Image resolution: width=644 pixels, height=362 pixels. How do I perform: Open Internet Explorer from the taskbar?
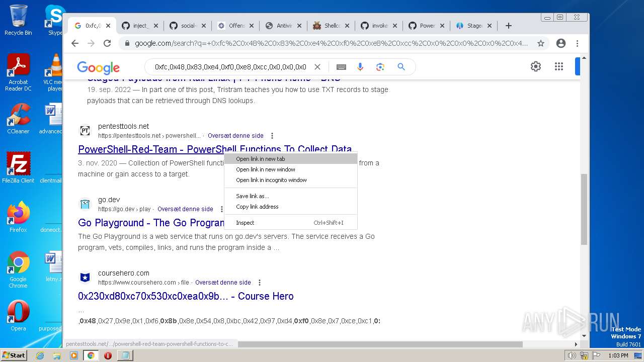pos(40,355)
